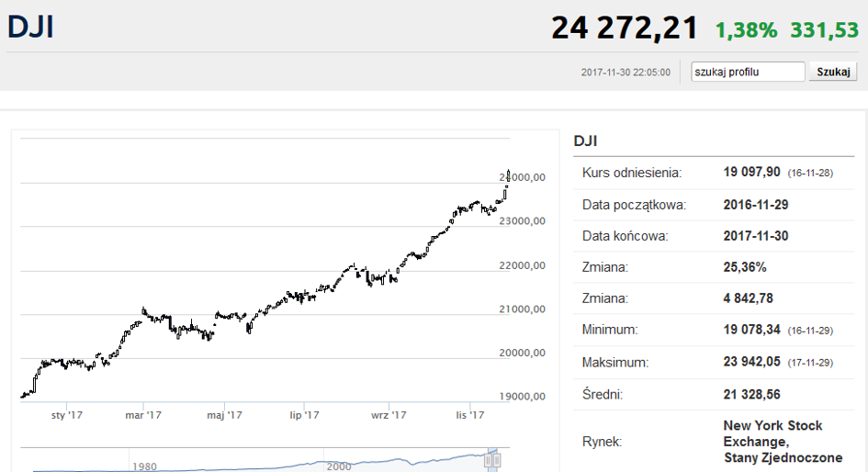Click the right handle of the range navigator
Viewport: 868px width, 472px height.
pos(497,460)
